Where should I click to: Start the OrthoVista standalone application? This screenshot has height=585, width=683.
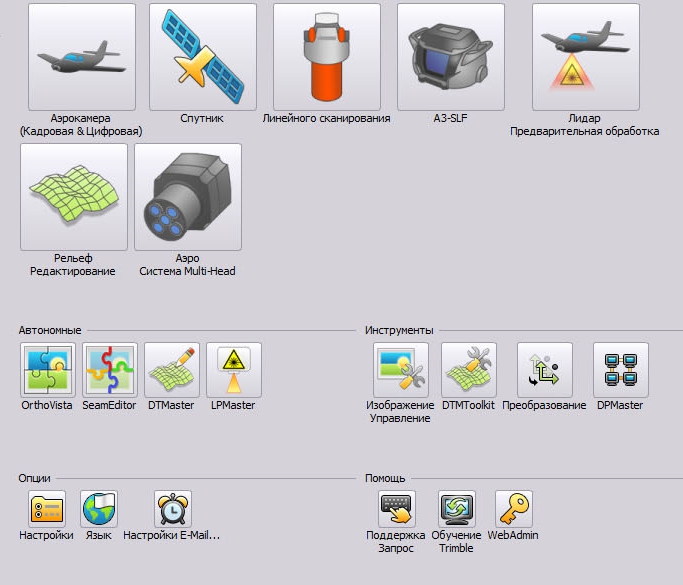[x=48, y=370]
